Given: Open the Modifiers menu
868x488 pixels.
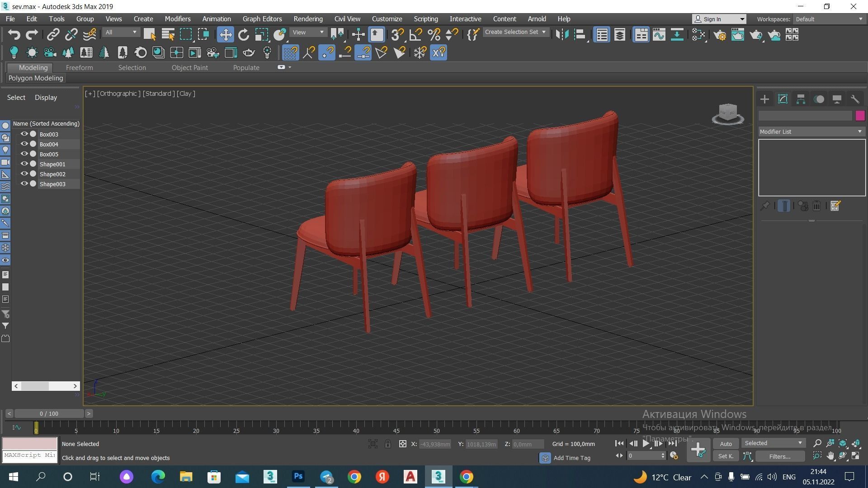Looking at the screenshot, I should point(177,19).
